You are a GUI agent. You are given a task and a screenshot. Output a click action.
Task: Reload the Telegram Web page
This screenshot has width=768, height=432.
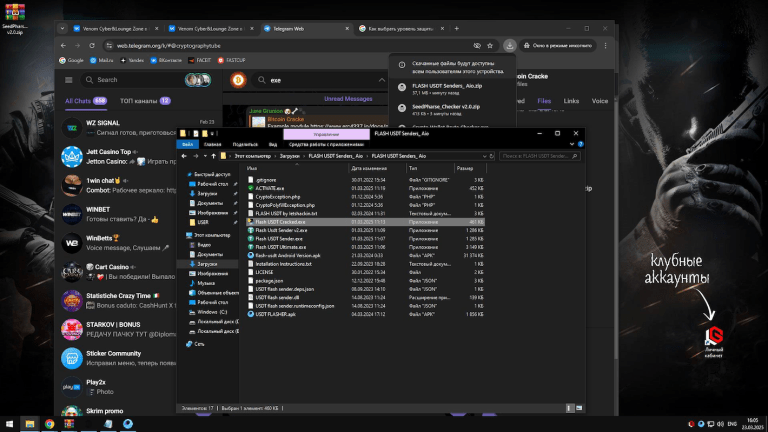point(92,46)
